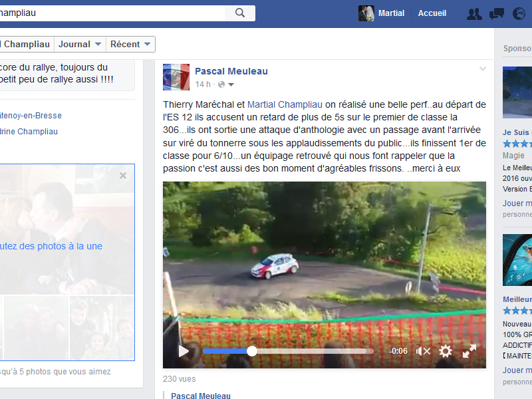Open the drine Champliau relation link
Viewport: 532px width, 399px height.
[x=29, y=132]
